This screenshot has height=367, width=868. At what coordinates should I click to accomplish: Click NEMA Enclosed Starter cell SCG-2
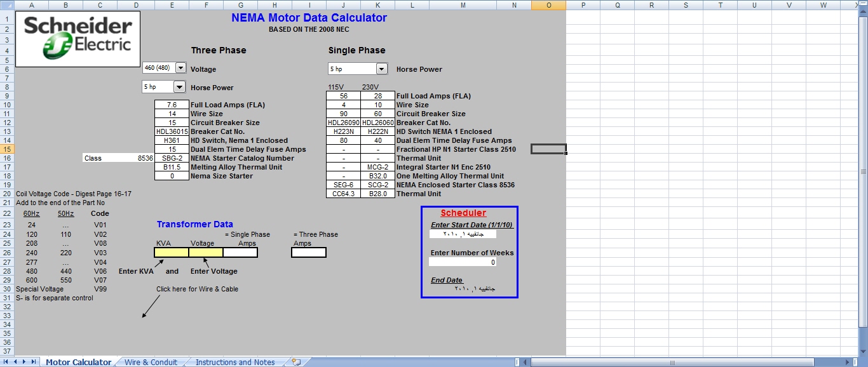(x=377, y=185)
